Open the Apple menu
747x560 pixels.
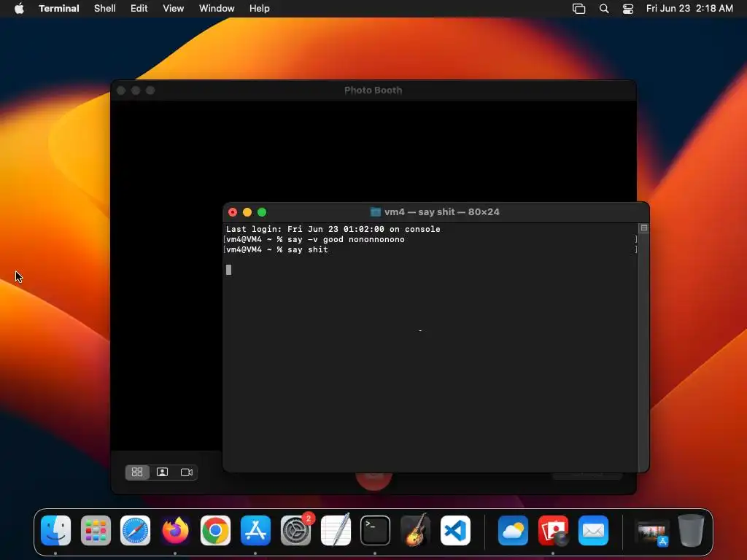pos(19,9)
